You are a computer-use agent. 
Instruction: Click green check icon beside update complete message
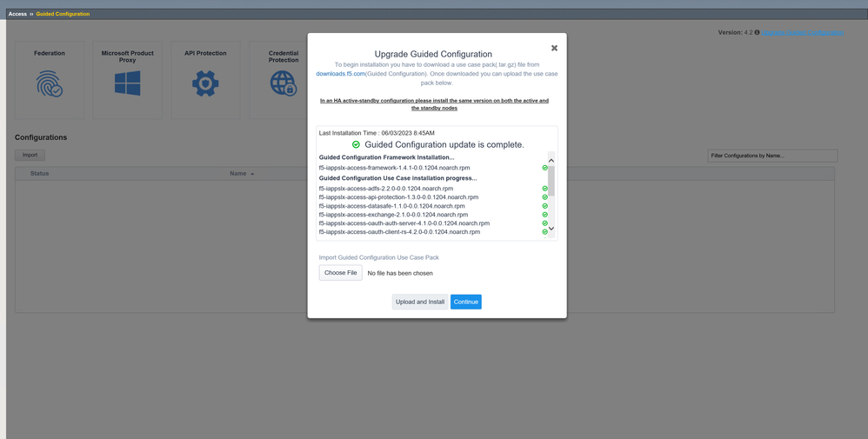tap(356, 144)
